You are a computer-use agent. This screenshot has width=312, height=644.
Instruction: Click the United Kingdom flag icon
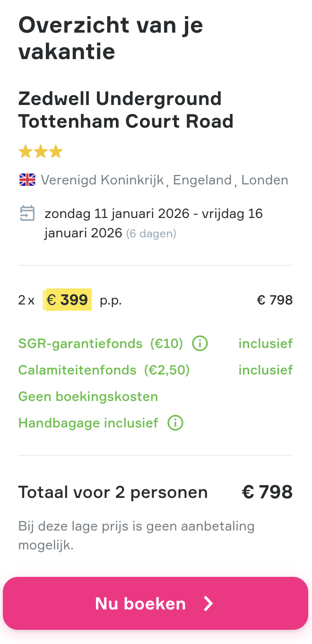click(27, 180)
